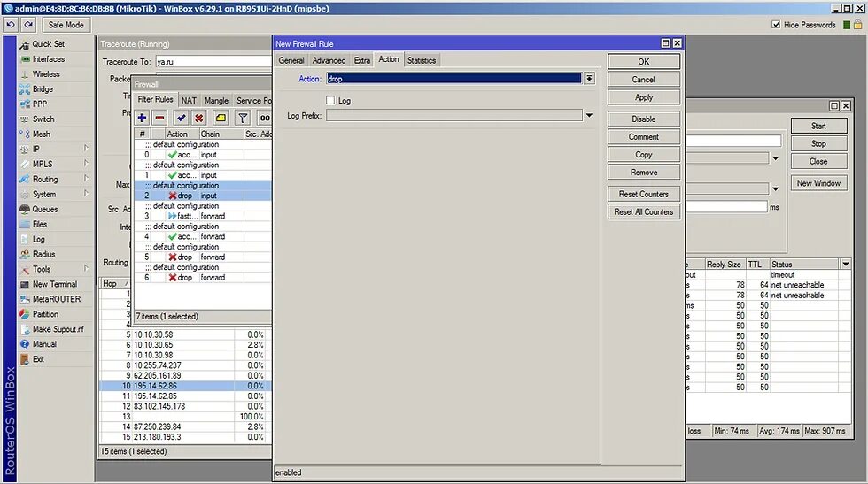Open the Filter Rules tab in Firewall window
This screenshot has width=868, height=484.
coord(156,100)
